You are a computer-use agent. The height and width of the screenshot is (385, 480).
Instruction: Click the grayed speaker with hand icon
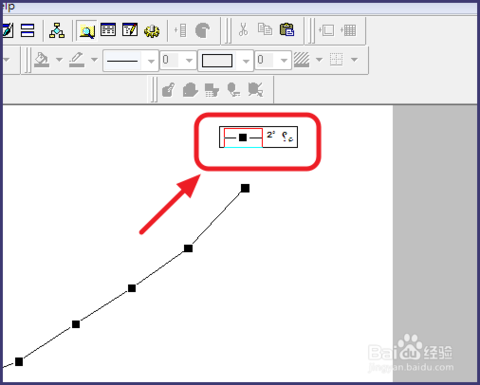pos(233,90)
